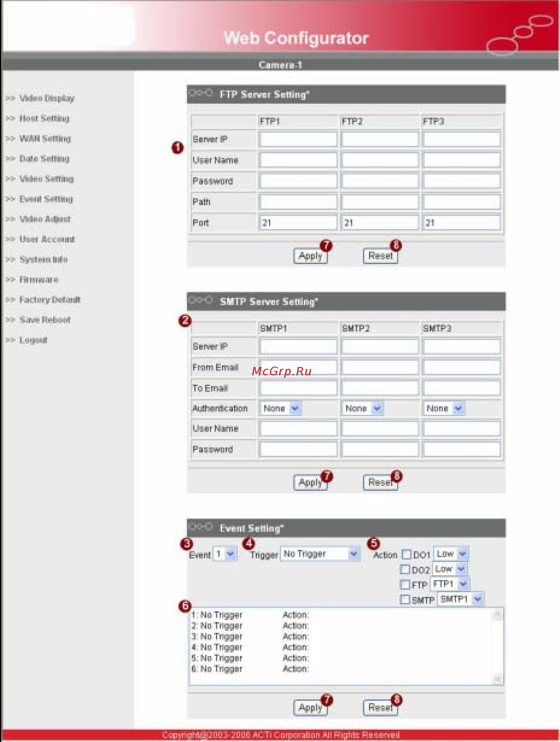
Task: Enable DO1 action checkbox
Action: click(x=406, y=554)
